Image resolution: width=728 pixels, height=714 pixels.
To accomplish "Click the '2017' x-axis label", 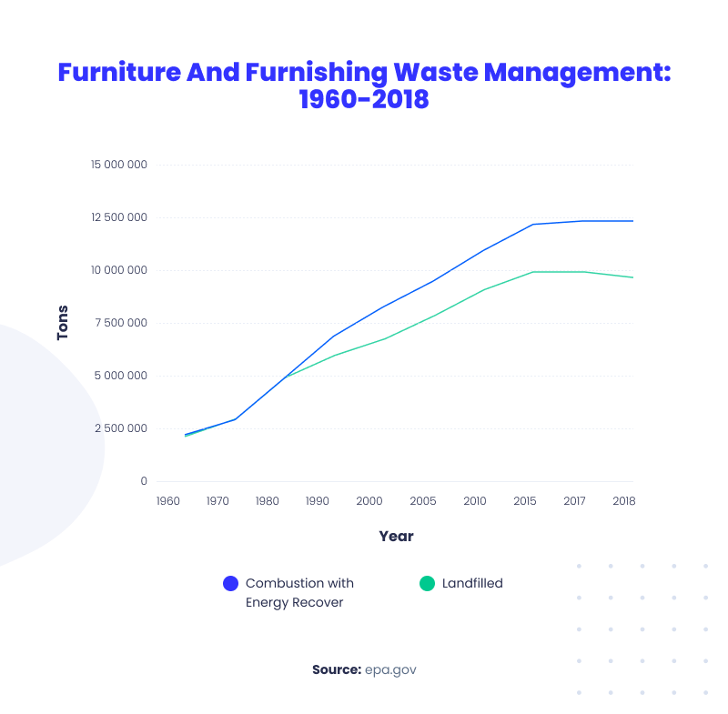I will tap(574, 501).
